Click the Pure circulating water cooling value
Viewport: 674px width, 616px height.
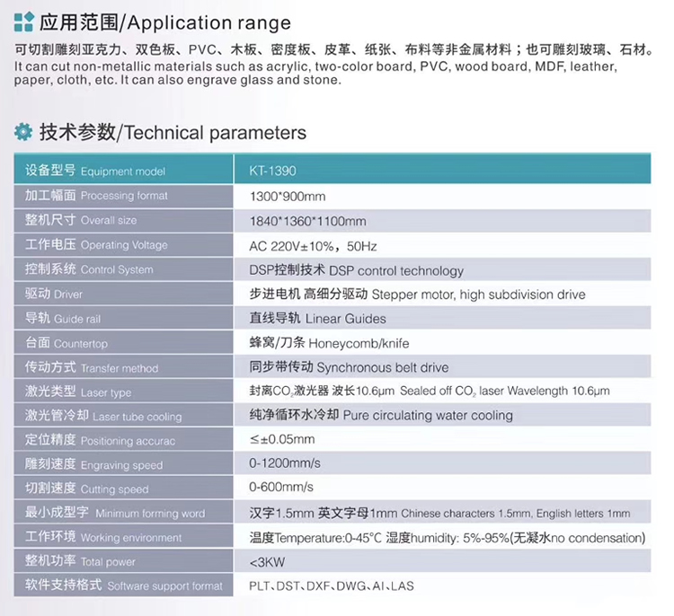pos(380,416)
